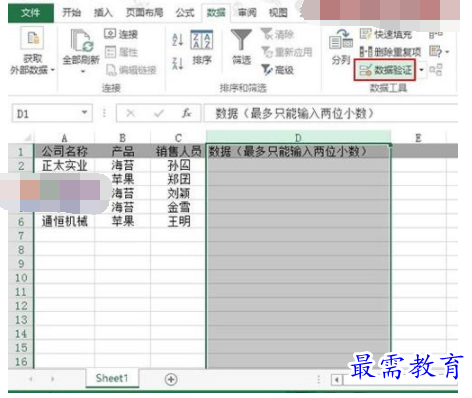Screen dimensions: 472x398
Task: Sort descending with the Z-A icon
Action: pos(178,63)
